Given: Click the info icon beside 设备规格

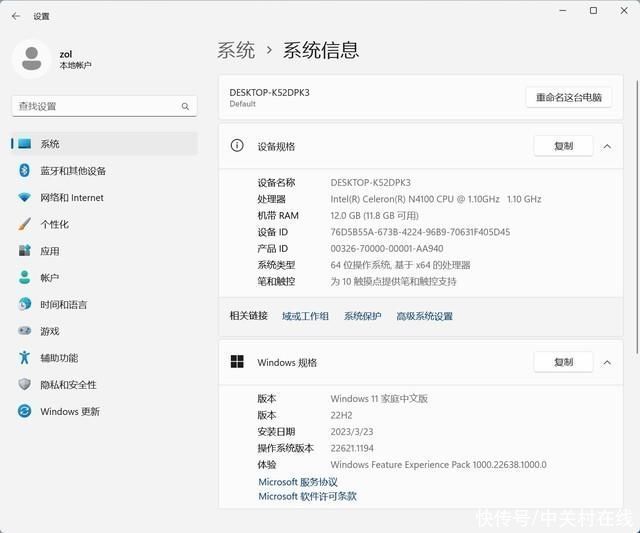Looking at the screenshot, I should tap(237, 146).
